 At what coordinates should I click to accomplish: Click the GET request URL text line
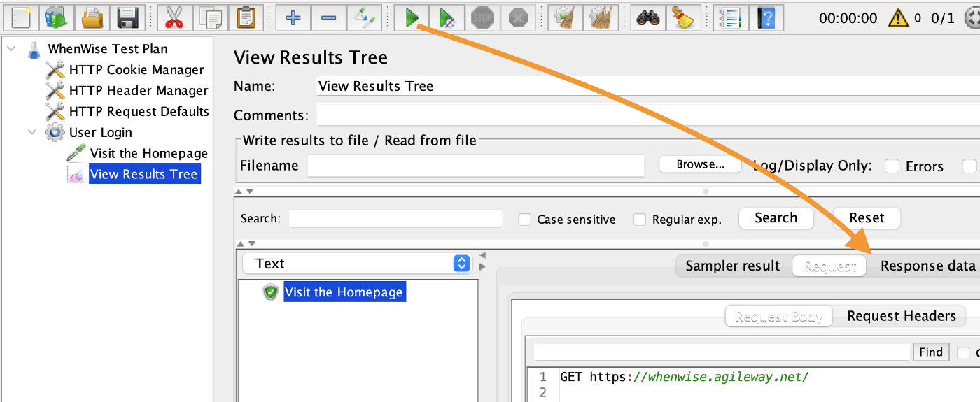(x=685, y=377)
